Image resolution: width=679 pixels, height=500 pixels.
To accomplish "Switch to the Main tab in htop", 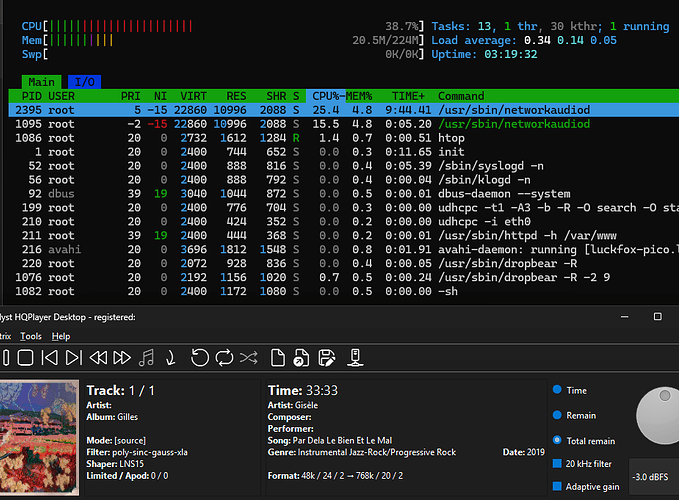I will point(42,82).
